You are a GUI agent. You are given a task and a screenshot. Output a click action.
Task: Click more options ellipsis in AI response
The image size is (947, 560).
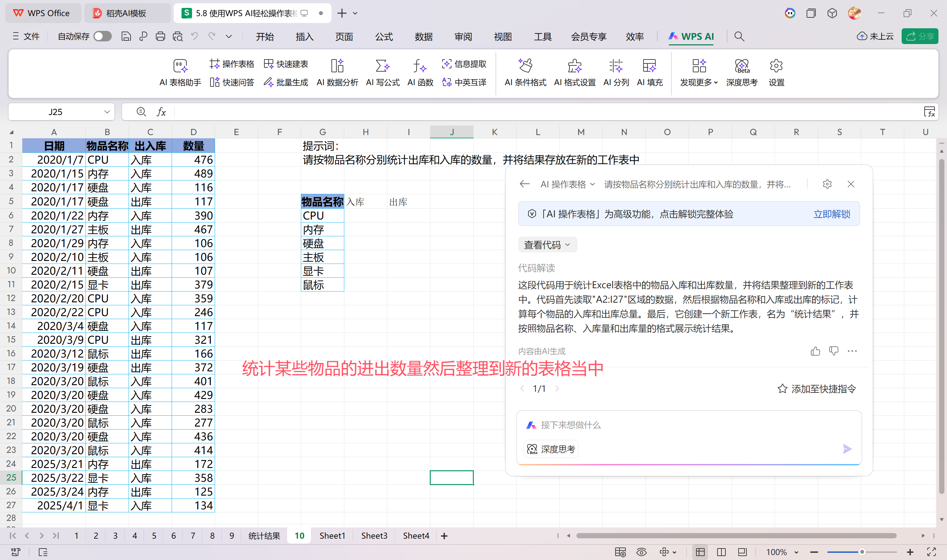852,351
